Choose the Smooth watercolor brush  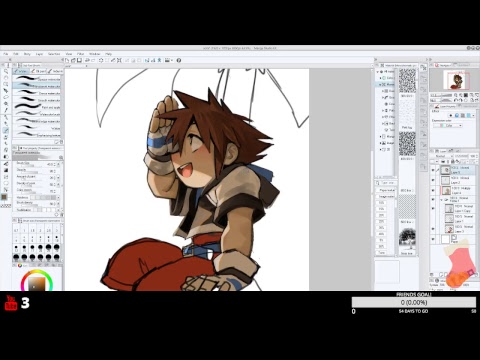(37, 100)
